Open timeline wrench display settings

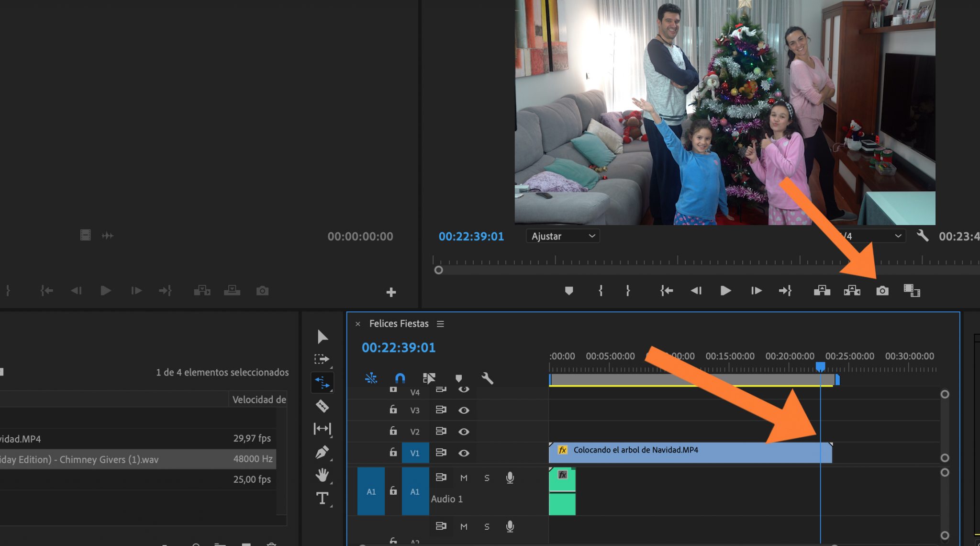[487, 378]
